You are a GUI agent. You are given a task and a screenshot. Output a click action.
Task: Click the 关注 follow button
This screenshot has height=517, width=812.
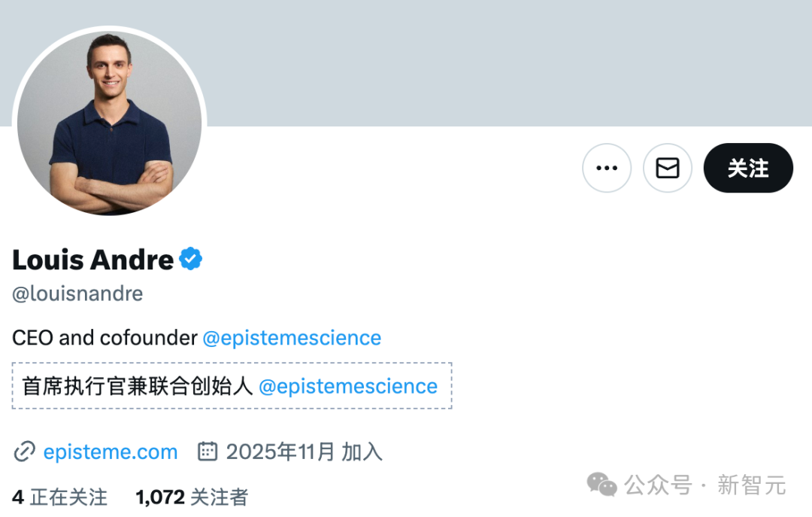coord(747,168)
